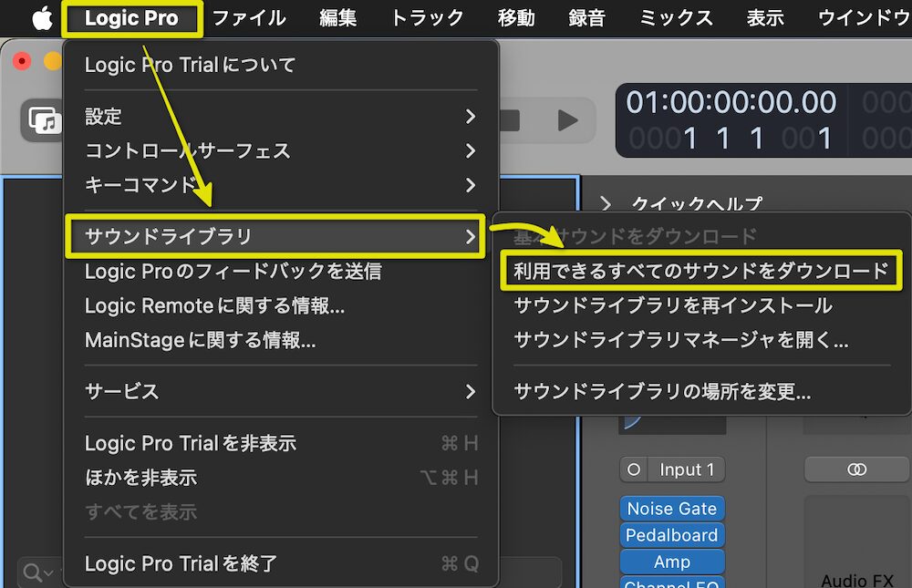Open the 移動 menu
912x588 pixels.
[516, 18]
